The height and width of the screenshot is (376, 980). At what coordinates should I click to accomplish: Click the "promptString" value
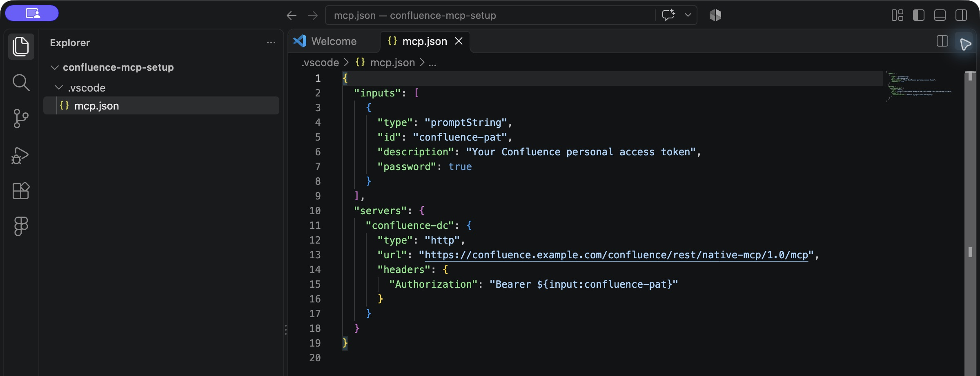coord(465,122)
